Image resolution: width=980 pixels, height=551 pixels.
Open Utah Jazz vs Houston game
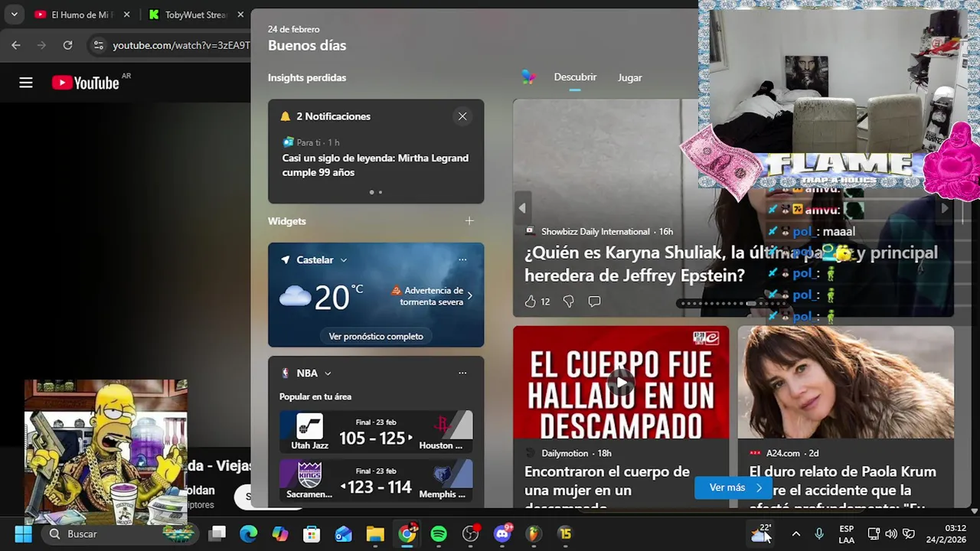click(376, 432)
